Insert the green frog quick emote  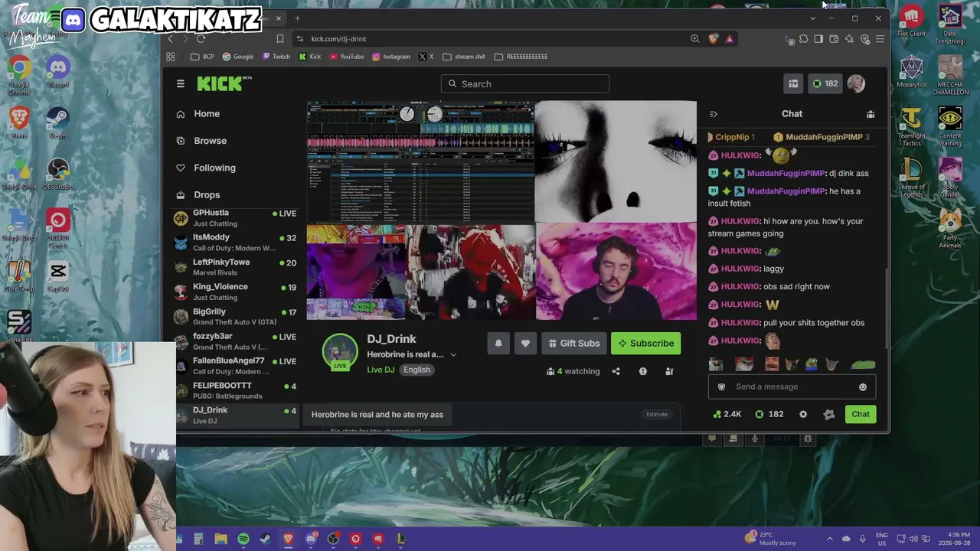tap(811, 364)
